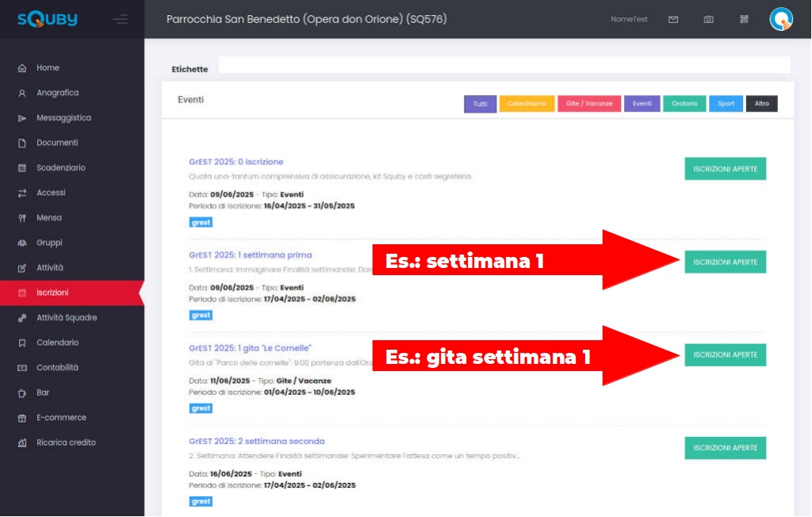This screenshot has width=812, height=517.
Task: Filter events by Oratorio
Action: [684, 104]
